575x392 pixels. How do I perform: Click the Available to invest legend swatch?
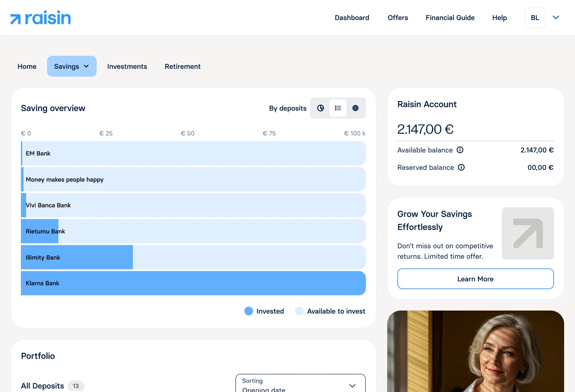click(x=299, y=311)
